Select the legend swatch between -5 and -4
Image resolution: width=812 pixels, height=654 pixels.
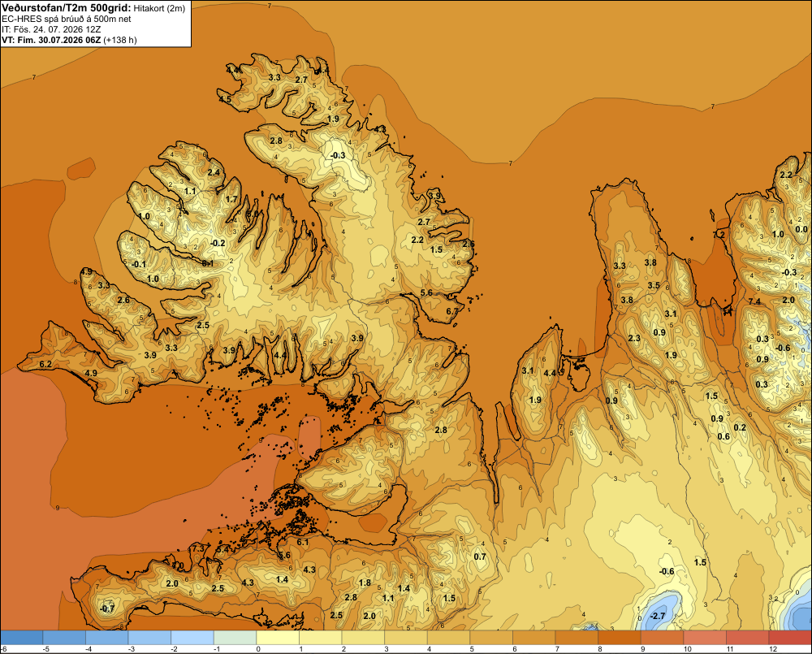coord(64,638)
